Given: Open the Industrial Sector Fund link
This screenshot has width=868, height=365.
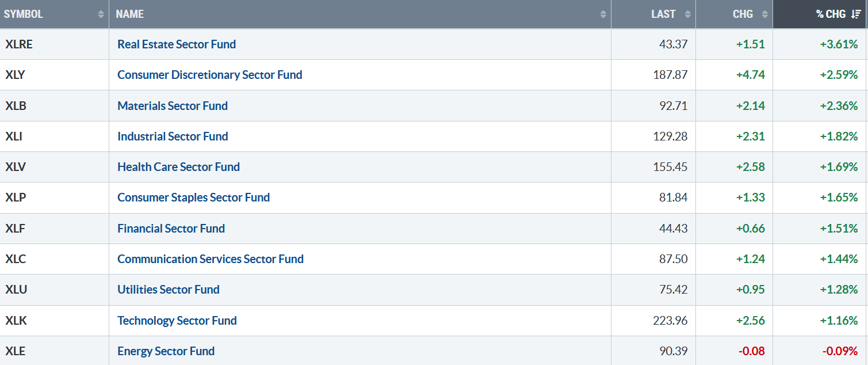Looking at the screenshot, I should (x=173, y=136).
